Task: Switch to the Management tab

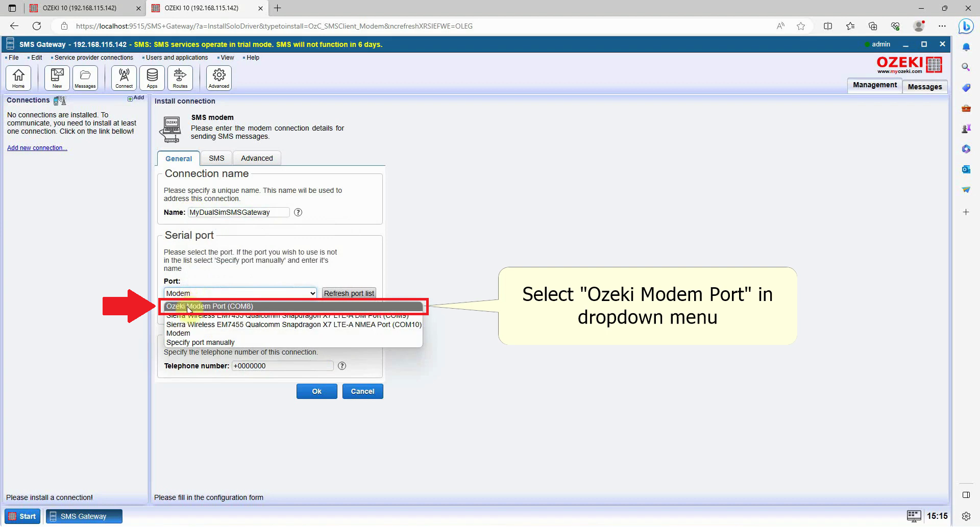Action: (x=874, y=85)
